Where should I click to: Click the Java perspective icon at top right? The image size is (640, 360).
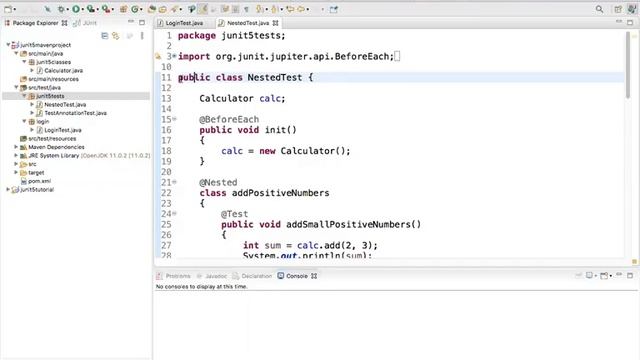click(x=631, y=9)
